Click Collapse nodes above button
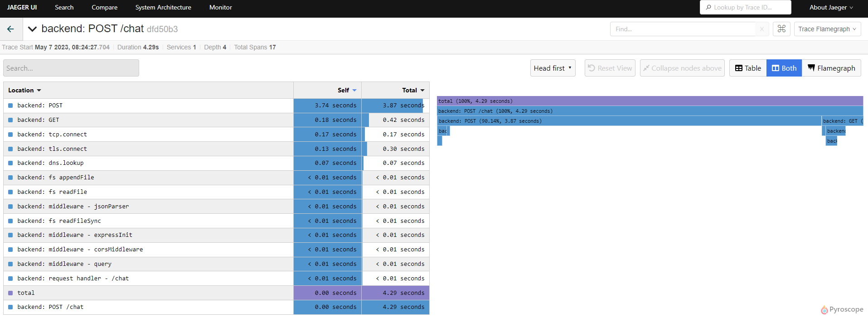This screenshot has height=332, width=868. point(682,68)
